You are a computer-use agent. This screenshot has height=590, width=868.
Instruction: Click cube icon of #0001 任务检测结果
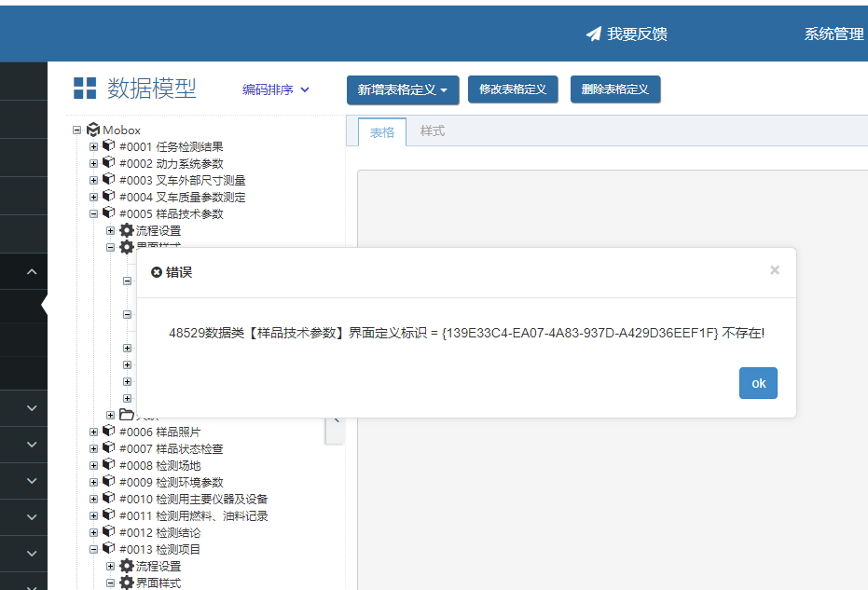coord(109,146)
